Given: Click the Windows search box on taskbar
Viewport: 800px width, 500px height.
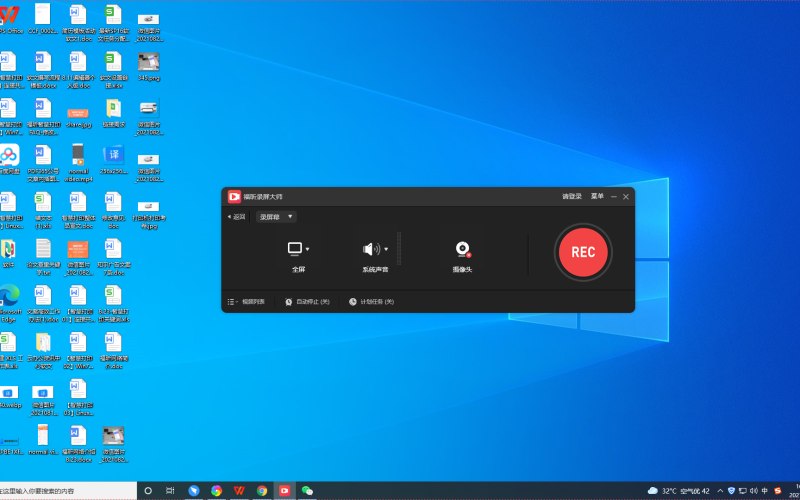Looking at the screenshot, I should tap(68, 491).
